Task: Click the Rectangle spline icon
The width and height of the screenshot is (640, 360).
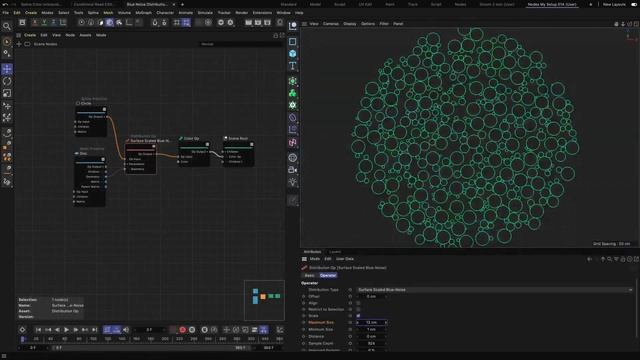Action: pos(293,42)
